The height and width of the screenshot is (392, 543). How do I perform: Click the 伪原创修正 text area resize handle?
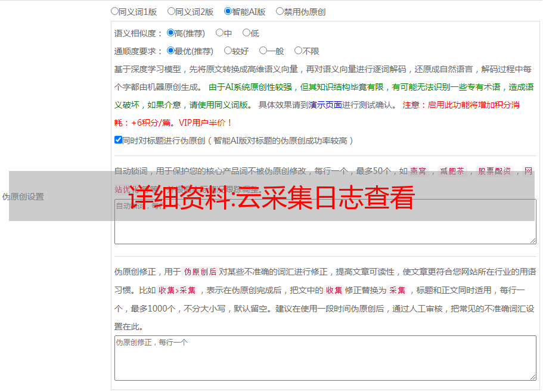(x=532, y=377)
